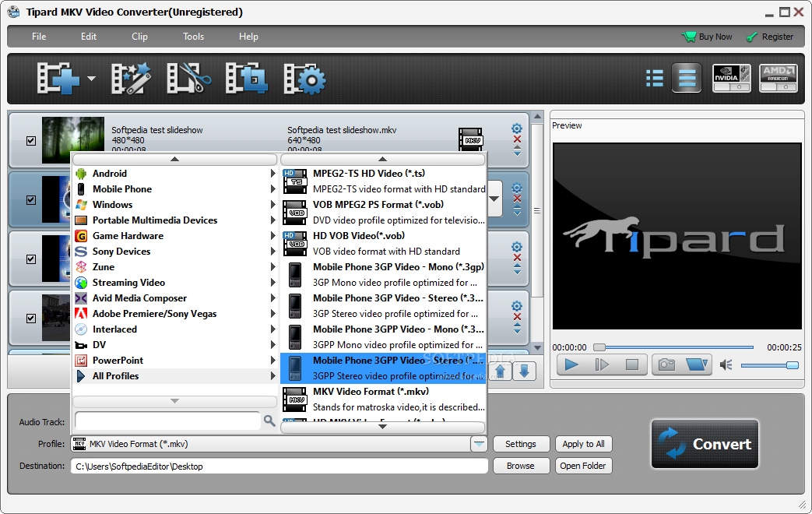
Task: Open the Trim scissors tool
Action: 188,79
